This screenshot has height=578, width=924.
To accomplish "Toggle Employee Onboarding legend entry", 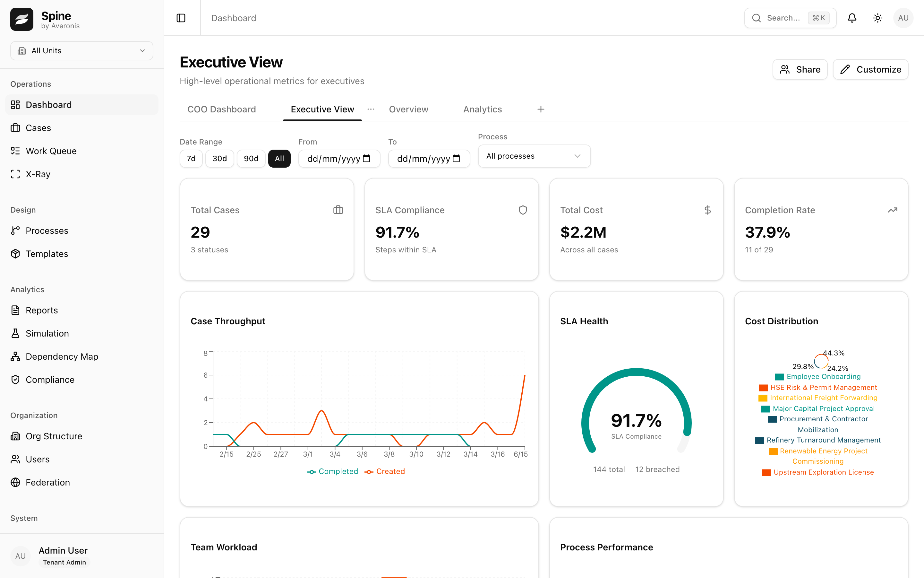I will pyautogui.click(x=818, y=377).
